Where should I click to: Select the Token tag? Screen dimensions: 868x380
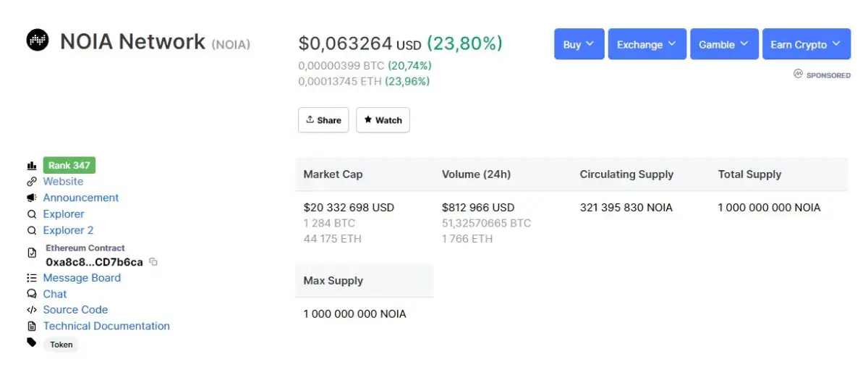coord(61,345)
